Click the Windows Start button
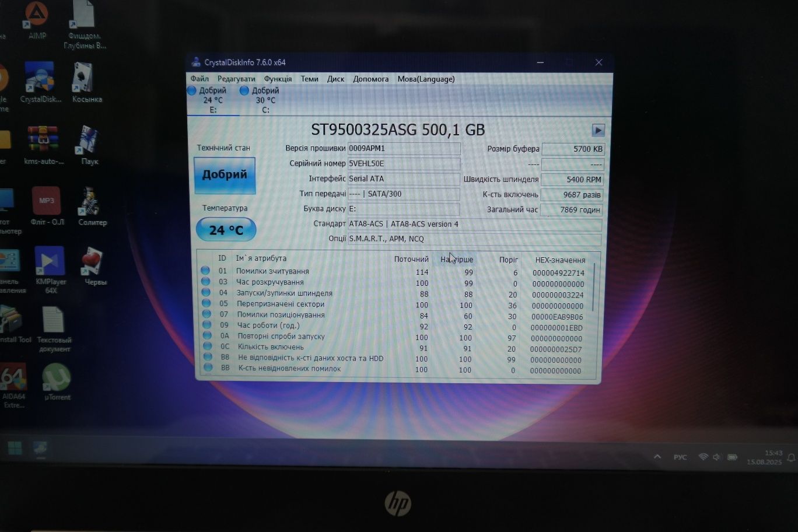 click(15, 448)
